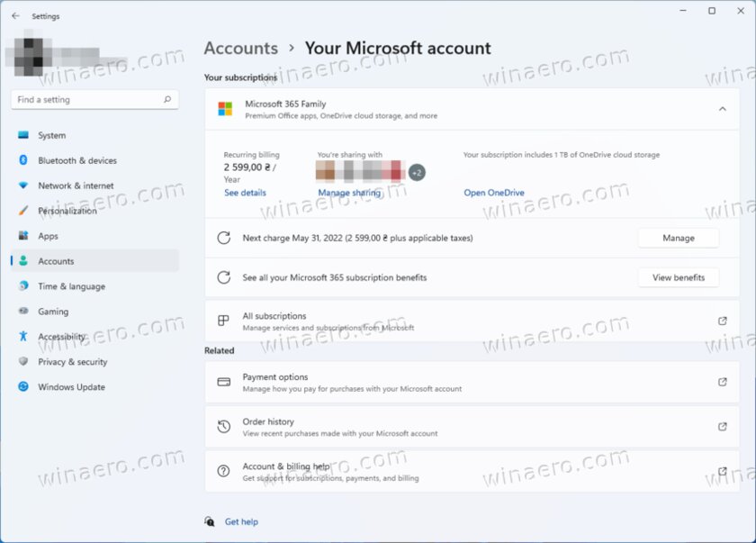
Task: Open external link icon for Payment options
Action: (x=722, y=382)
